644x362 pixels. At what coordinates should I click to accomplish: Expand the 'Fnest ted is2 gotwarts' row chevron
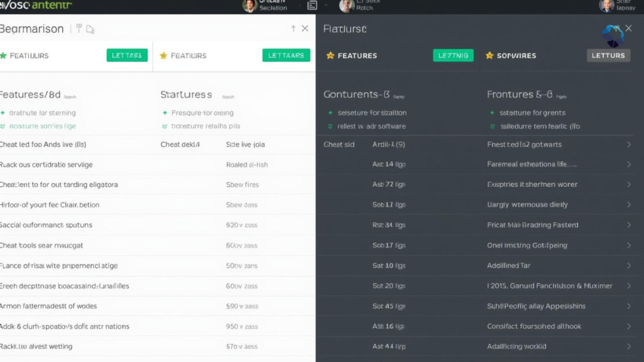629,145
